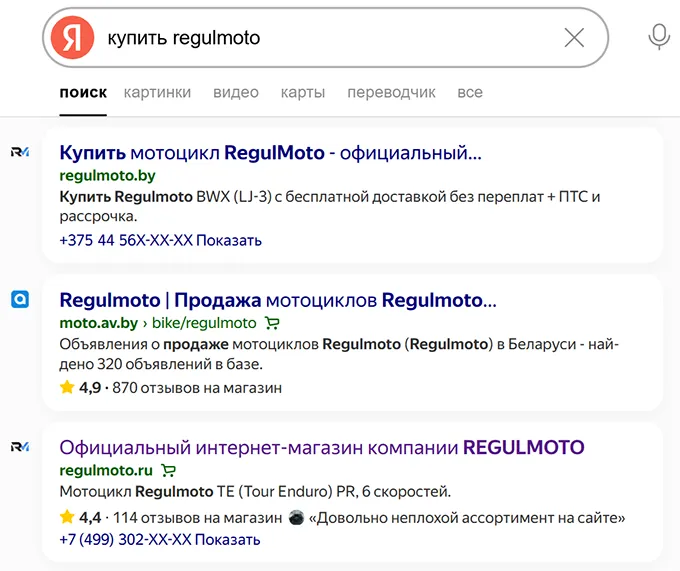Expand the все services menu
The image size is (680, 571).
pos(470,92)
